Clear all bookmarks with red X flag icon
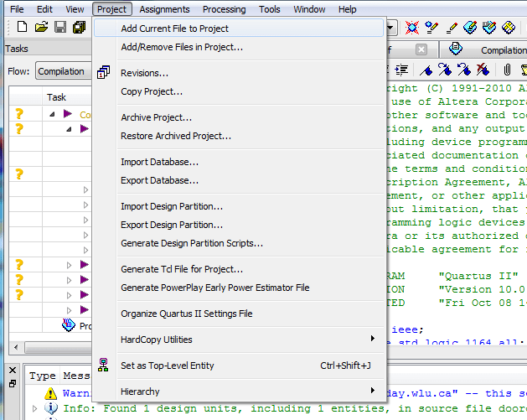 tap(483, 70)
